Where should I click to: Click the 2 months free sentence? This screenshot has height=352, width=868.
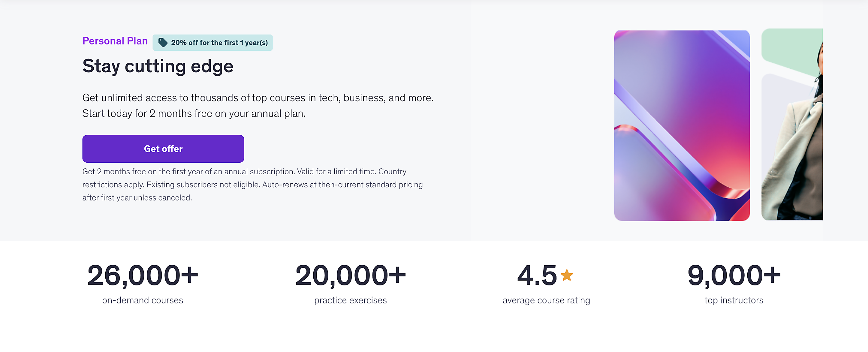194,113
